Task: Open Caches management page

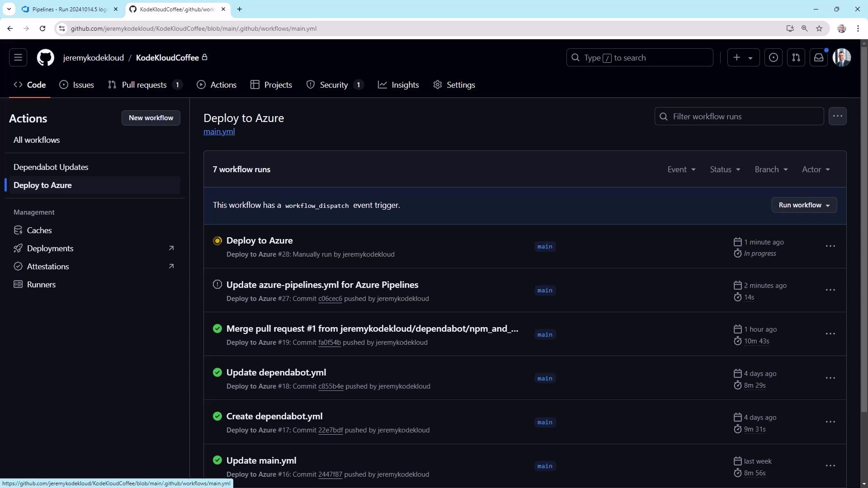Action: (92, 230)
